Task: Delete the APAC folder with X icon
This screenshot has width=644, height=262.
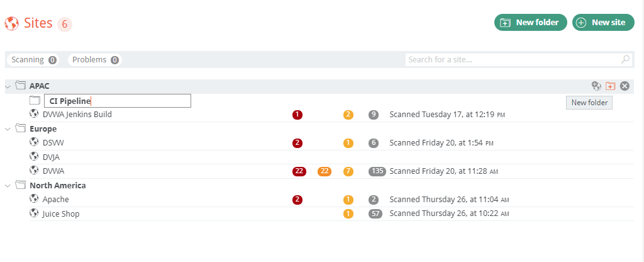Action: point(625,86)
